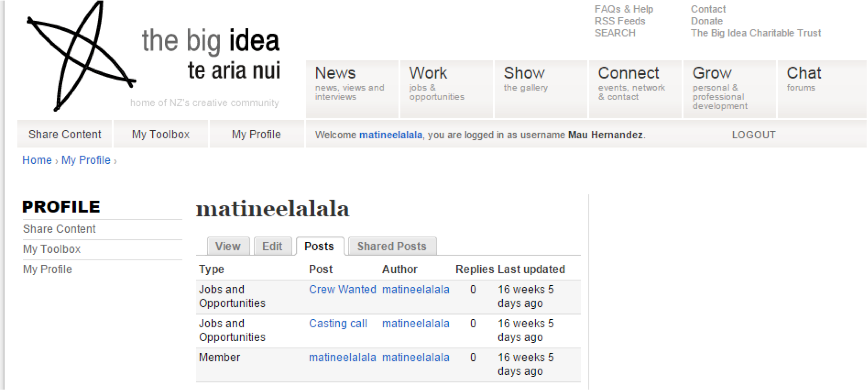The height and width of the screenshot is (390, 867).
Task: Click the SEARCH link
Action: click(x=615, y=33)
